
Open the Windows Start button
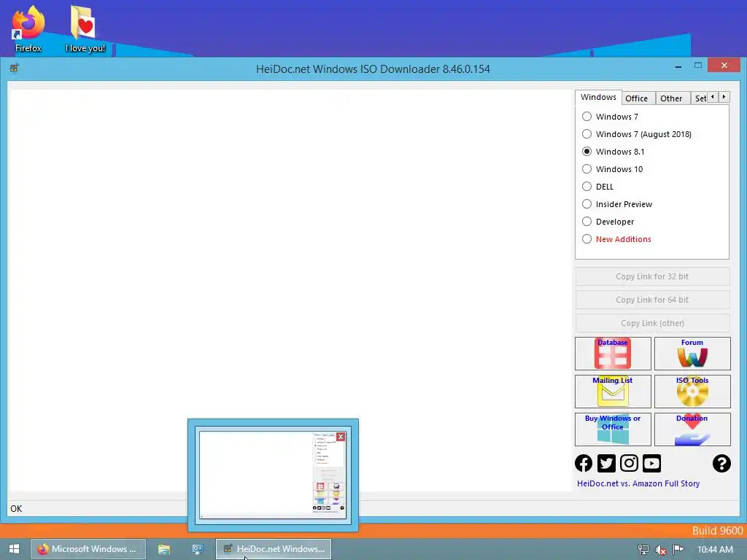click(x=15, y=549)
